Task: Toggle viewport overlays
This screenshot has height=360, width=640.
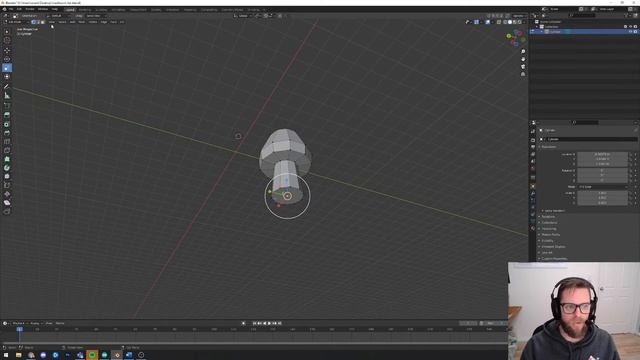Action: (488, 22)
